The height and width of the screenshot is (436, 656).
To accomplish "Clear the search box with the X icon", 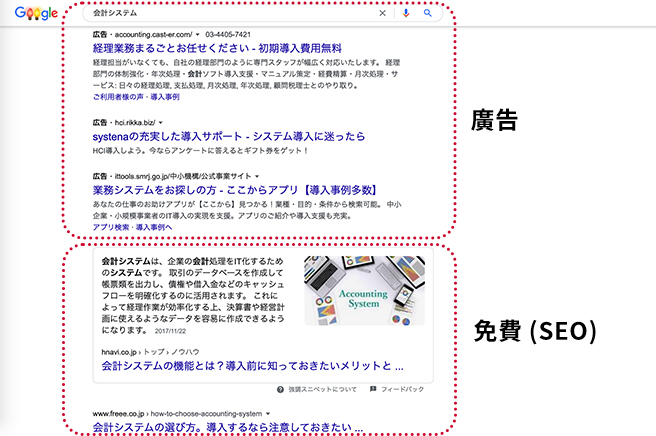I will click(x=382, y=13).
